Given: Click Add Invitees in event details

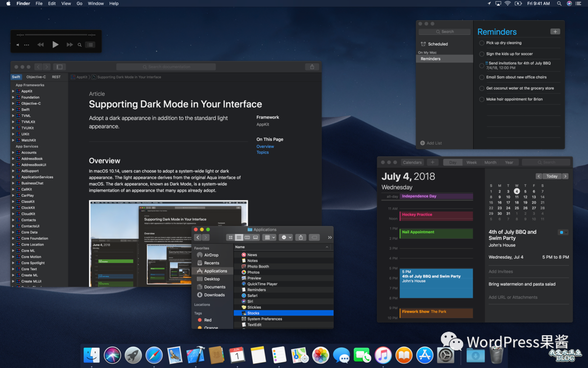Looking at the screenshot, I should pyautogui.click(x=501, y=271).
